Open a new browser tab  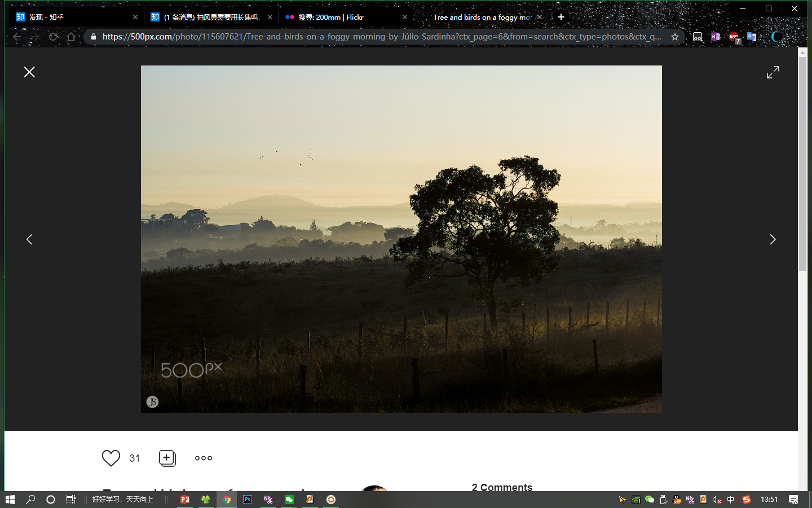click(x=561, y=17)
